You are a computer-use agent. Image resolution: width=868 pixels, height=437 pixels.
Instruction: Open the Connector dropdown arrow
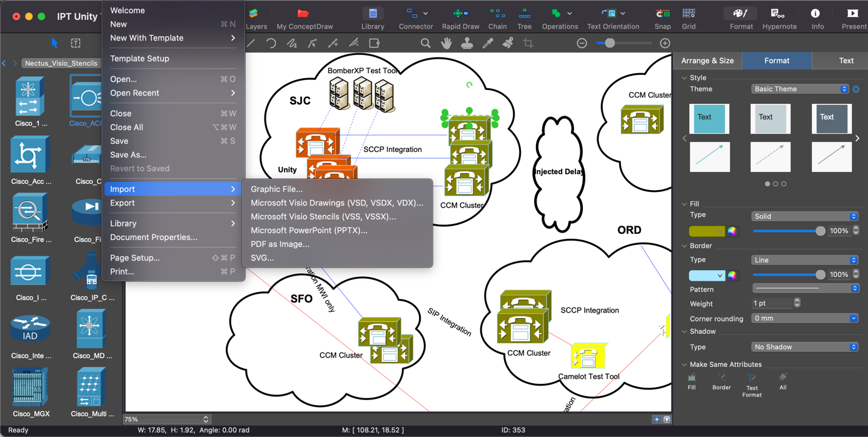[x=426, y=13]
